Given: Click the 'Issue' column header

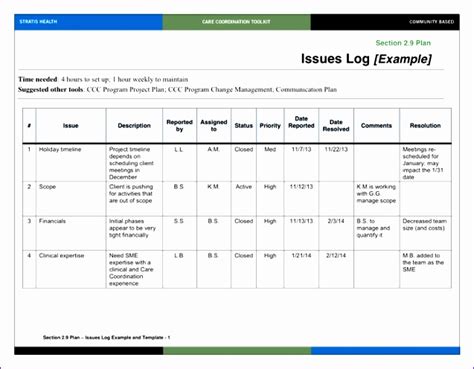Looking at the screenshot, I should (x=71, y=126).
